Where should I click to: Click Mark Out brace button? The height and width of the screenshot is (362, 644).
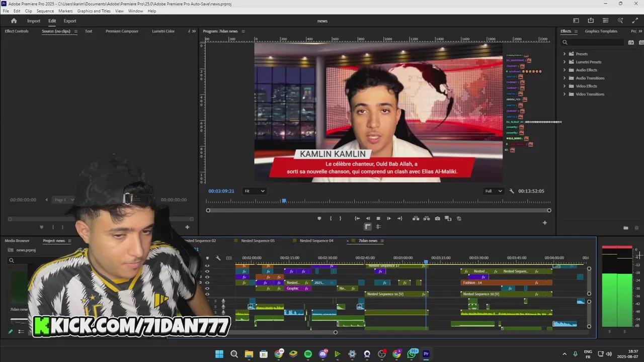[x=340, y=218]
